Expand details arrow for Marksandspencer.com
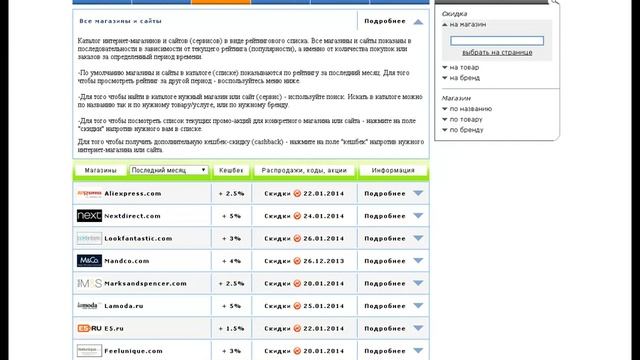 tap(418, 283)
